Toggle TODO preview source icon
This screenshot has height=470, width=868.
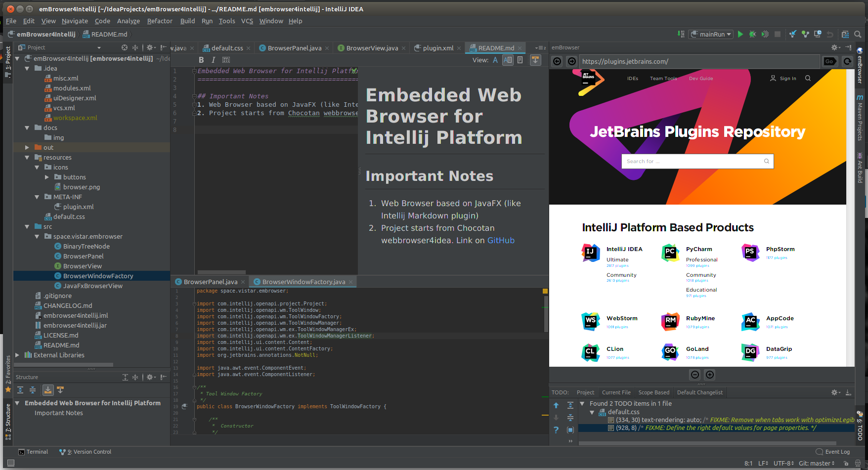pyautogui.click(x=570, y=430)
